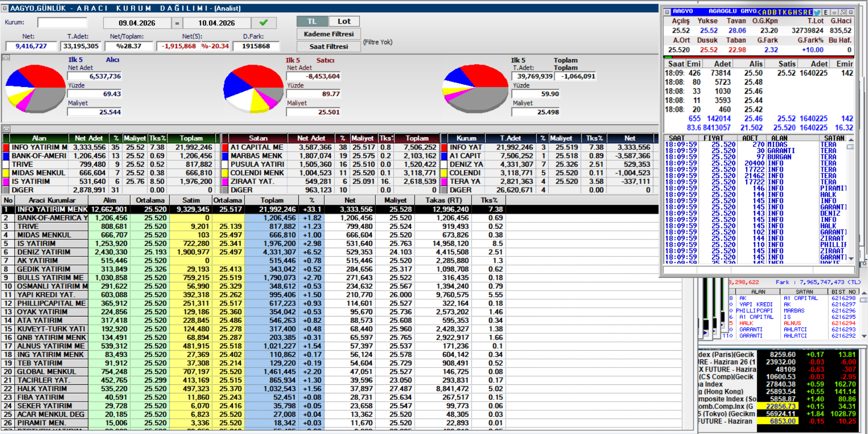Click the red INFO YATIRIM color swatch in Alan table
868x434 pixels.
point(6,148)
